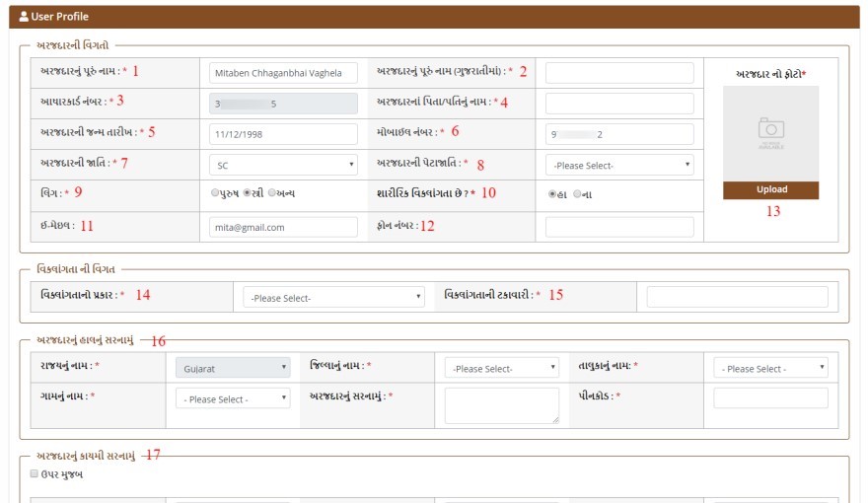Click the અરજદારની વિગતો section heading

coord(73,45)
